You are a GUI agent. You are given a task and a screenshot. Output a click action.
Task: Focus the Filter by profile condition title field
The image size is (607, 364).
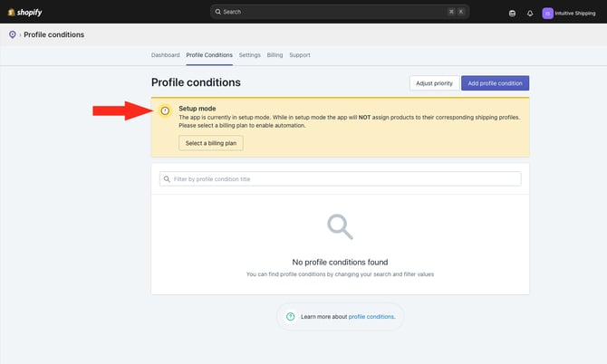340,178
